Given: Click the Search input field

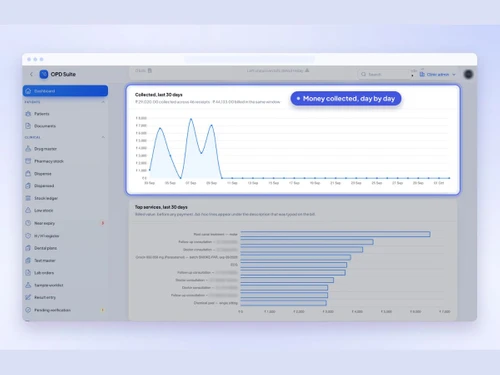Looking at the screenshot, I should pos(384,74).
